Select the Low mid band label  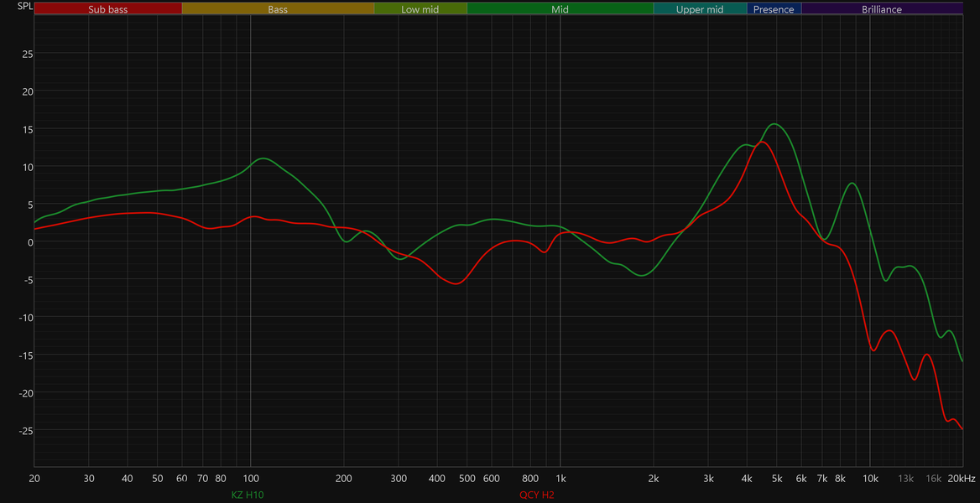click(420, 9)
